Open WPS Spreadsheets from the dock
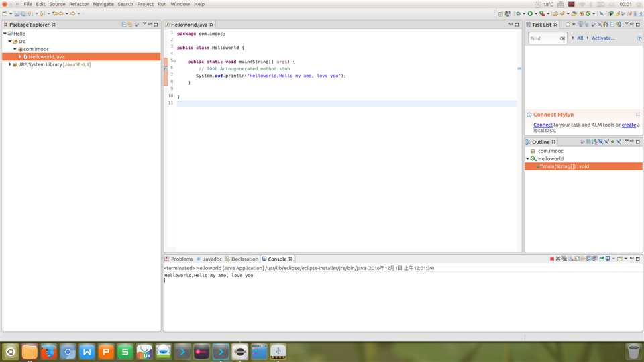This screenshot has height=362, width=644. [125, 352]
